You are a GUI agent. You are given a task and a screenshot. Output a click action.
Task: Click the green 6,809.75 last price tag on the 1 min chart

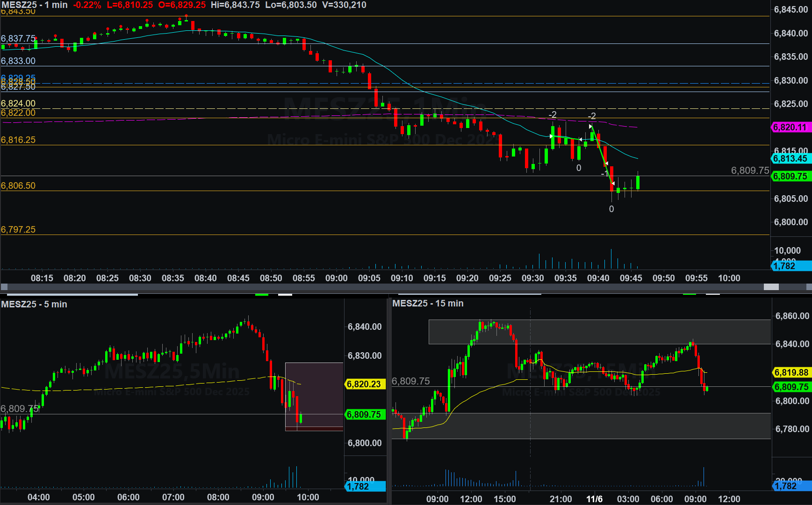point(790,176)
